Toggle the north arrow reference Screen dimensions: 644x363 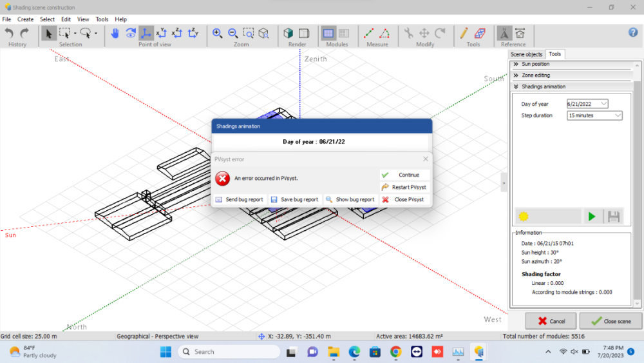pos(504,34)
